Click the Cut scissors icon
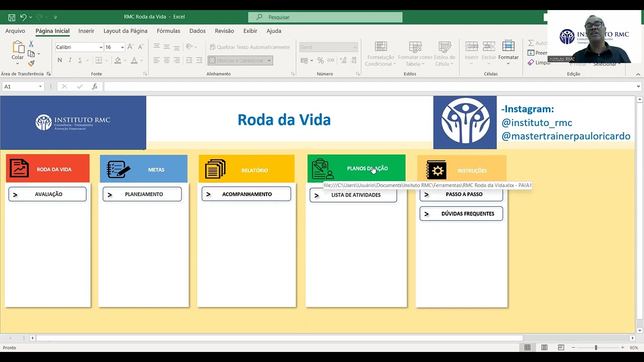Image resolution: width=644 pixels, height=362 pixels. click(x=31, y=44)
